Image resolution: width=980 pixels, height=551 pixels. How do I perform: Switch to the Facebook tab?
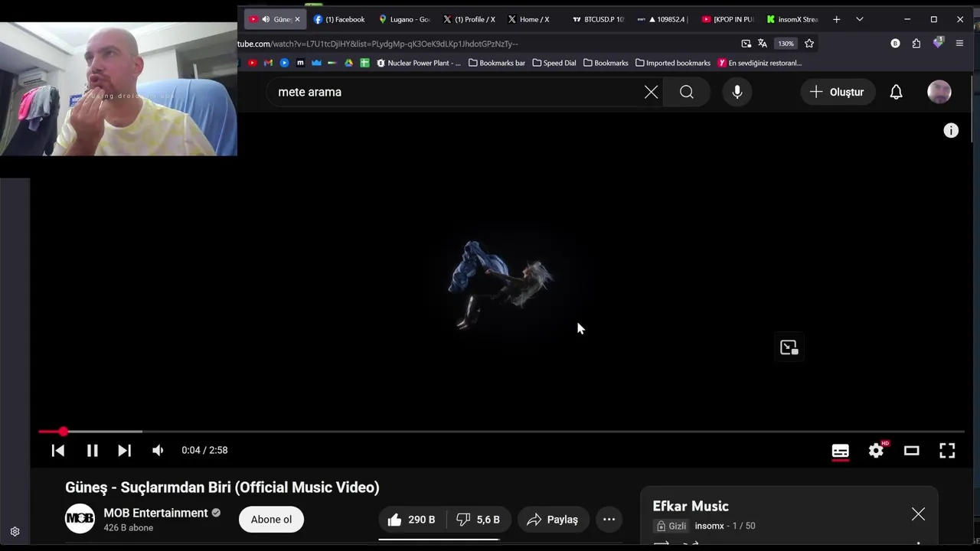pyautogui.click(x=339, y=19)
